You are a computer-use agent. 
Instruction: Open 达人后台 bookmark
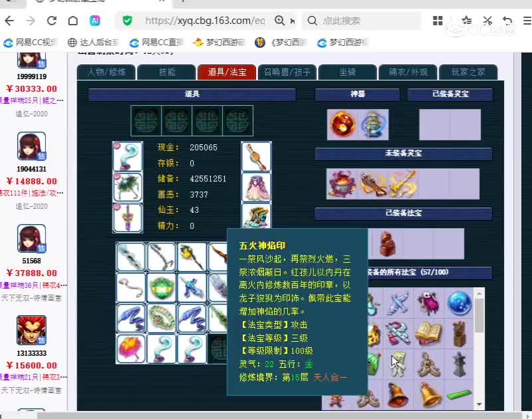[x=94, y=43]
